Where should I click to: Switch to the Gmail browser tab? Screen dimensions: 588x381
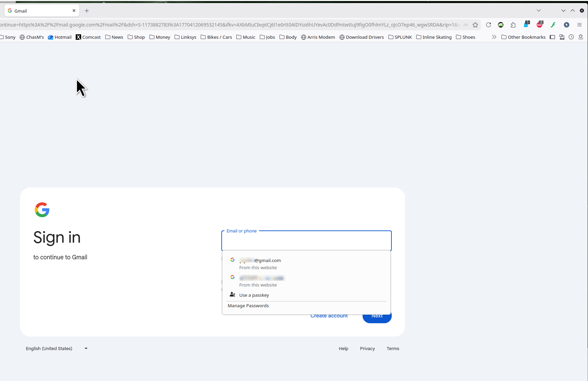coord(42,11)
